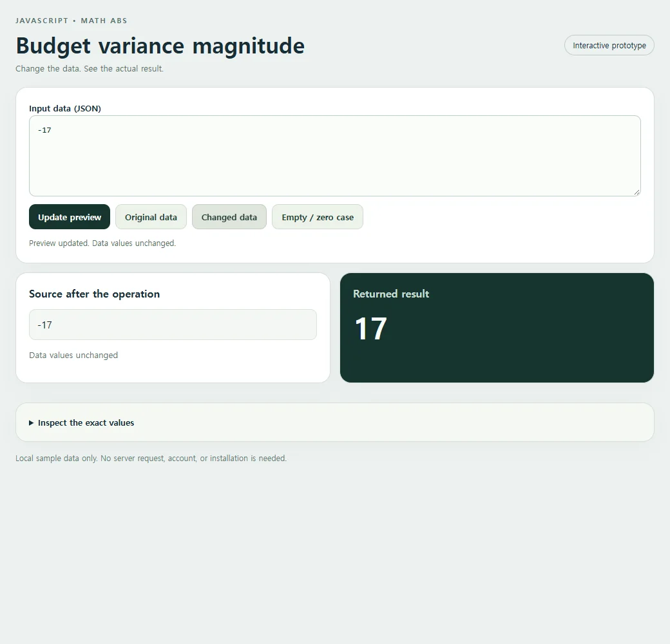
Task: Click the Budget variance magnitude heading
Action: tap(160, 46)
